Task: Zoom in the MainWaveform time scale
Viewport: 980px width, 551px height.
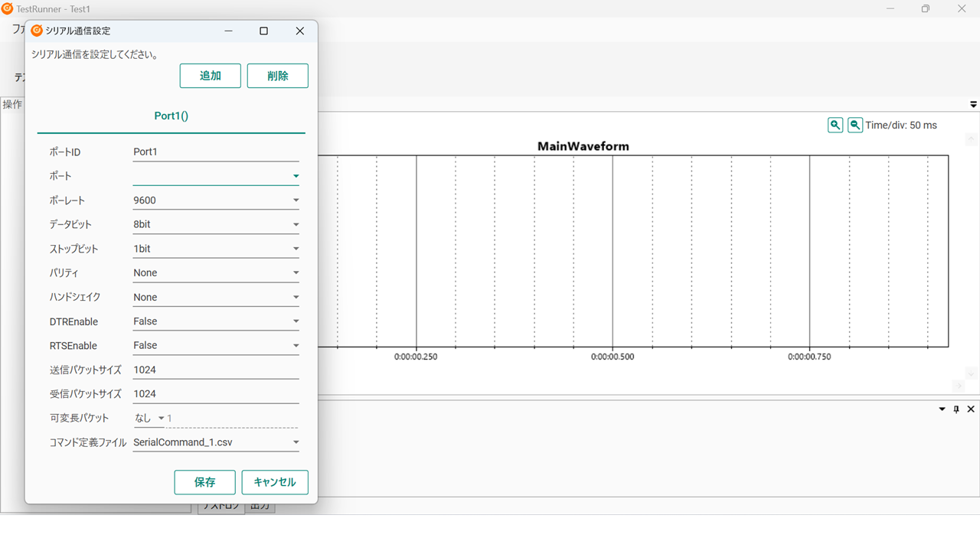Action: [835, 125]
